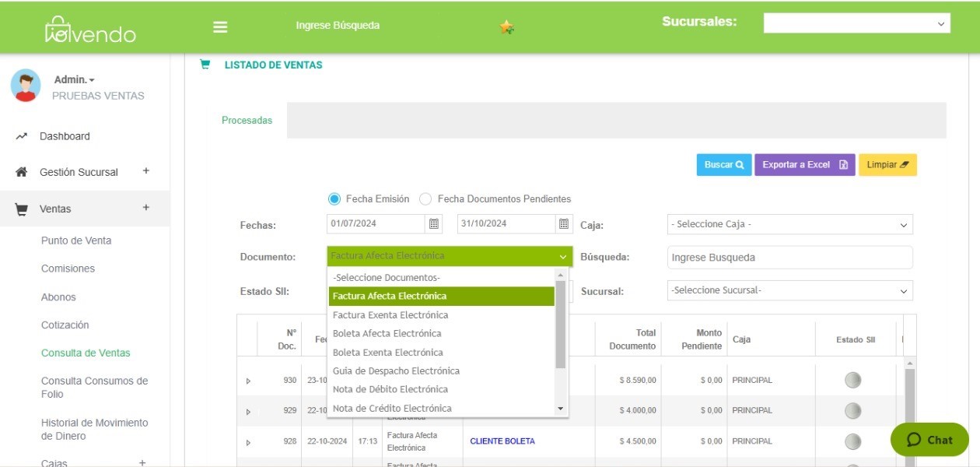Open the Seleccione Caja dropdown

(x=789, y=224)
